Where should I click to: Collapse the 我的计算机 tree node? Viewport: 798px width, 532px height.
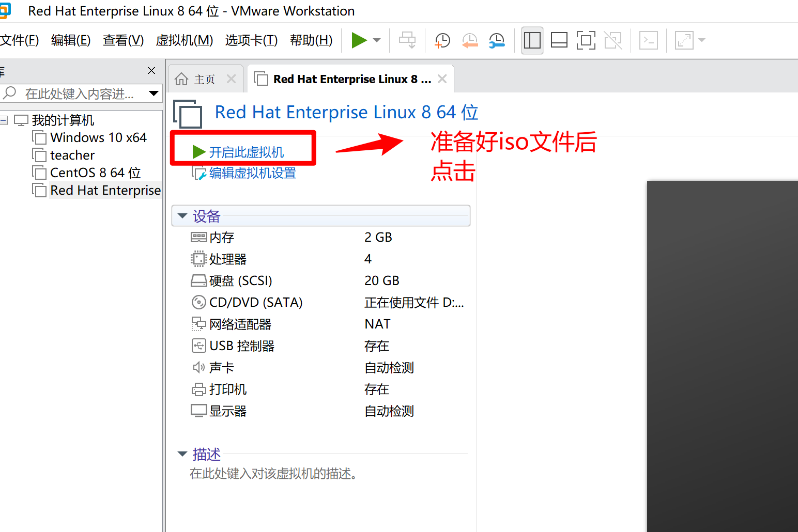pyautogui.click(x=4, y=120)
